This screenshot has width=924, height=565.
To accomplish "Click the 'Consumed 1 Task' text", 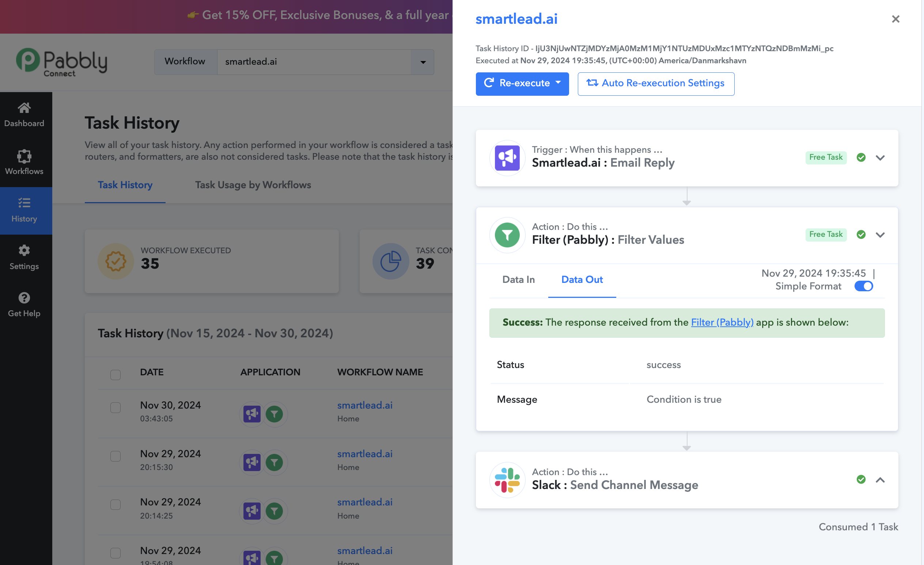I will tap(858, 527).
